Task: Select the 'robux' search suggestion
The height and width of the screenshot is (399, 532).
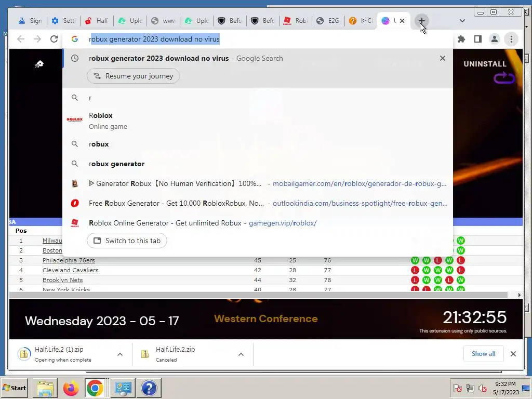Action: (258, 144)
